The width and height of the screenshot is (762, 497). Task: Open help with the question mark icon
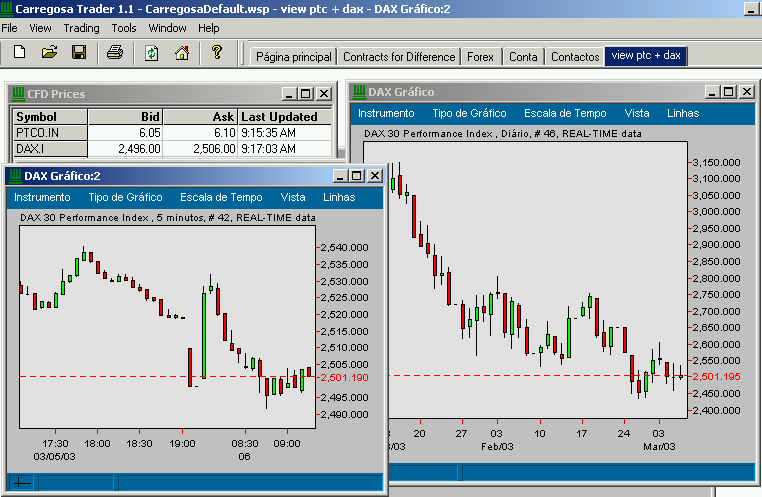pyautogui.click(x=217, y=52)
